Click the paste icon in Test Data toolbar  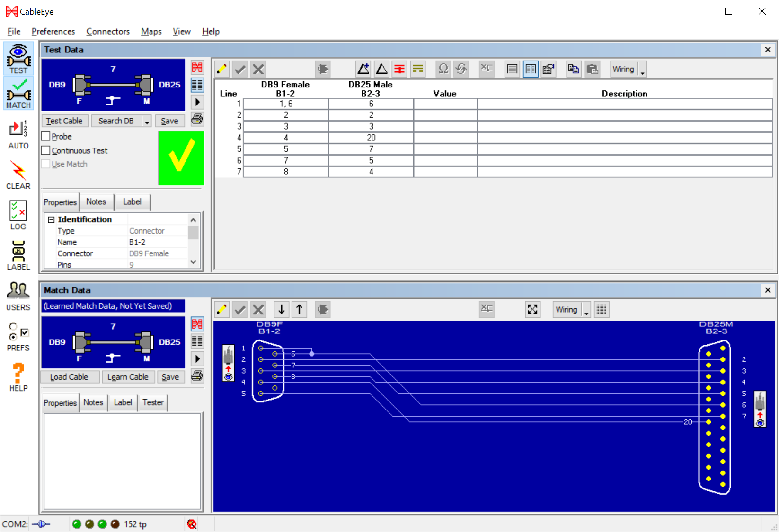point(592,69)
